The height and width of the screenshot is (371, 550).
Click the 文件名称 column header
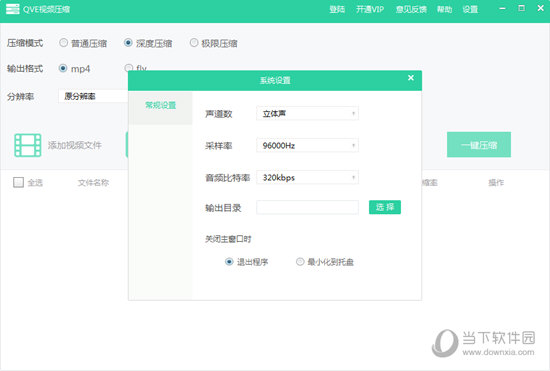coord(93,183)
